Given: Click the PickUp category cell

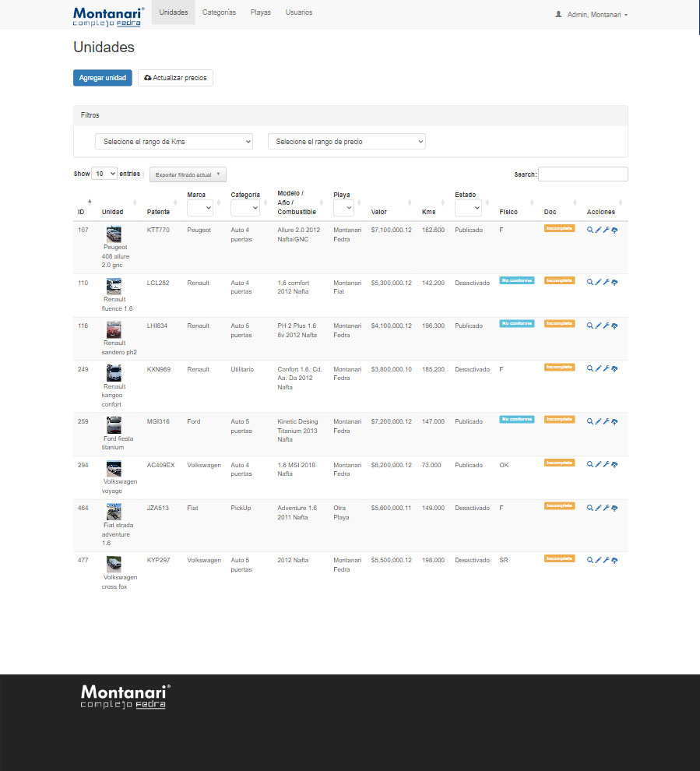Looking at the screenshot, I should 241,508.
